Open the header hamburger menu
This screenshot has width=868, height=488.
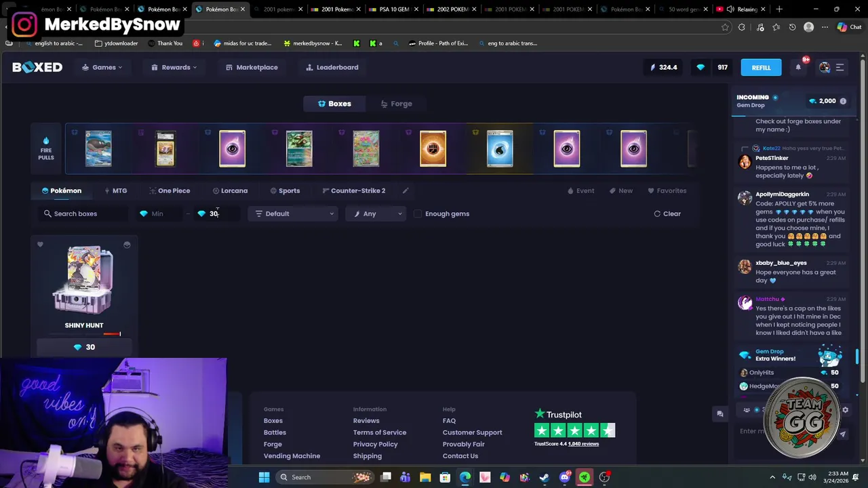click(840, 67)
